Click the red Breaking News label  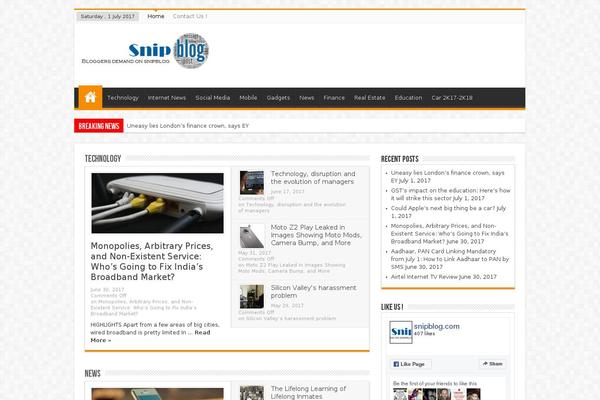click(x=99, y=126)
